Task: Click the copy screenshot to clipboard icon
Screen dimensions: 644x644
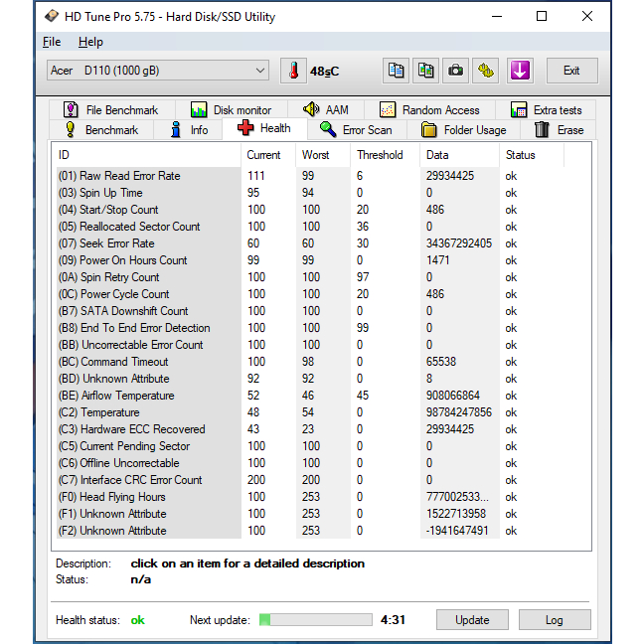Action: 425,71
